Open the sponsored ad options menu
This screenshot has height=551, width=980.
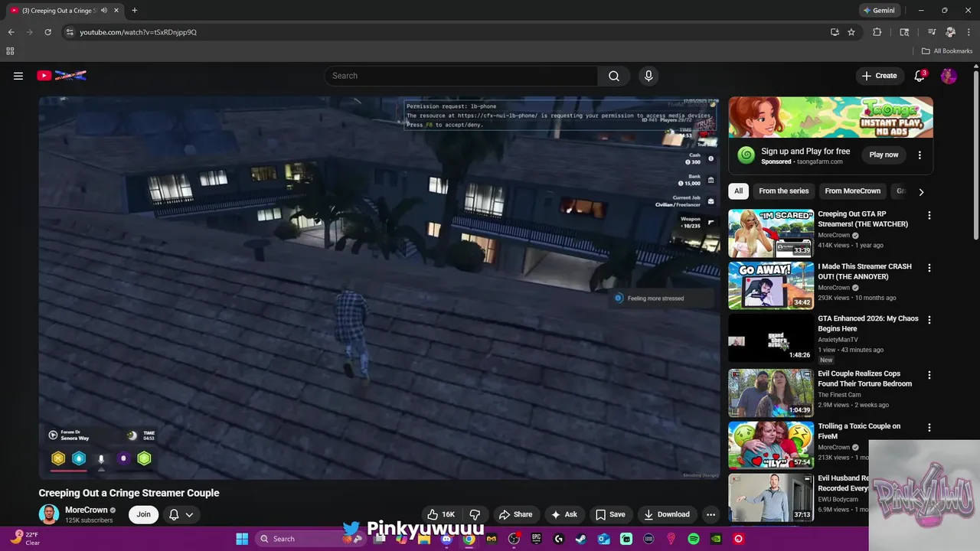coord(920,155)
